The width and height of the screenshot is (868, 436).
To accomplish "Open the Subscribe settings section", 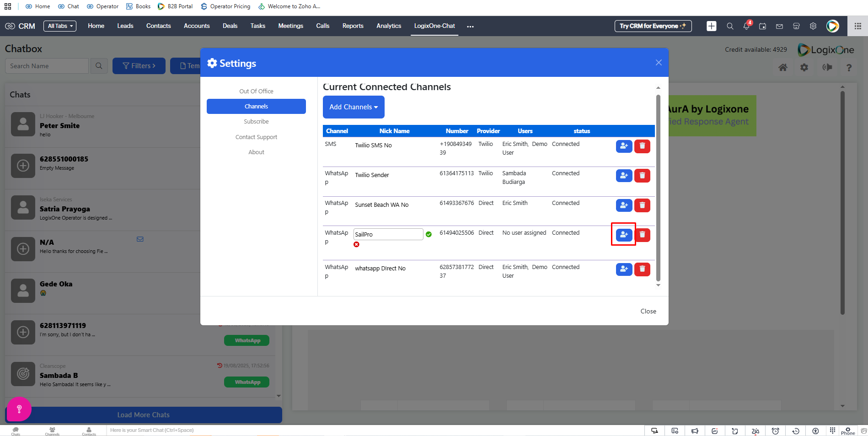I will coord(256,121).
